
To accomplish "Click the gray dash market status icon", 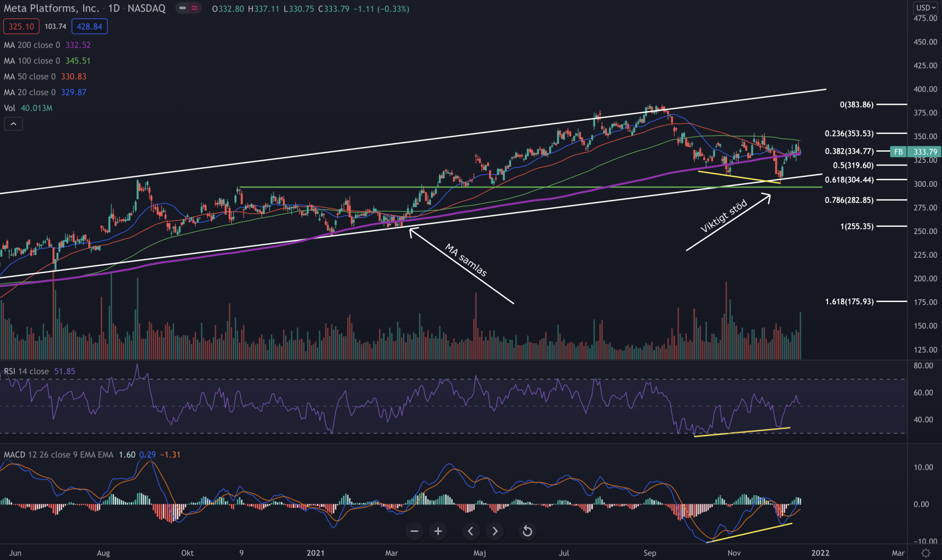I will pos(183,8).
